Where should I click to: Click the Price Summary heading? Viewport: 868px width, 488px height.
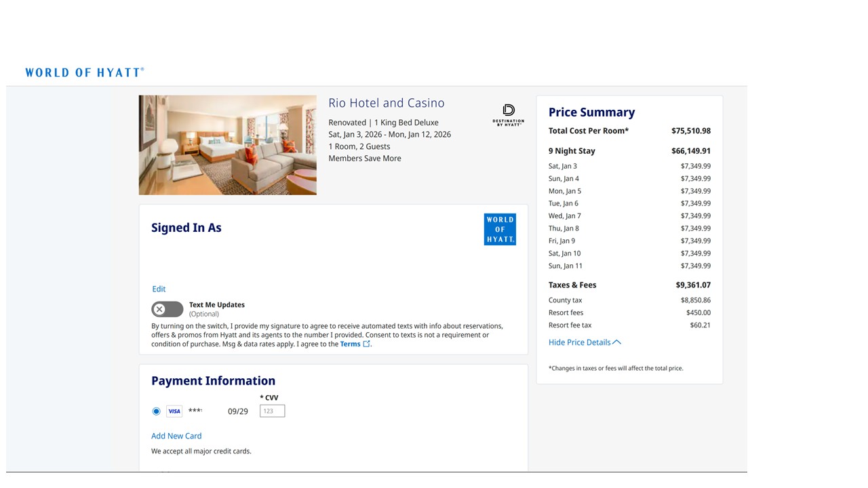tap(591, 113)
